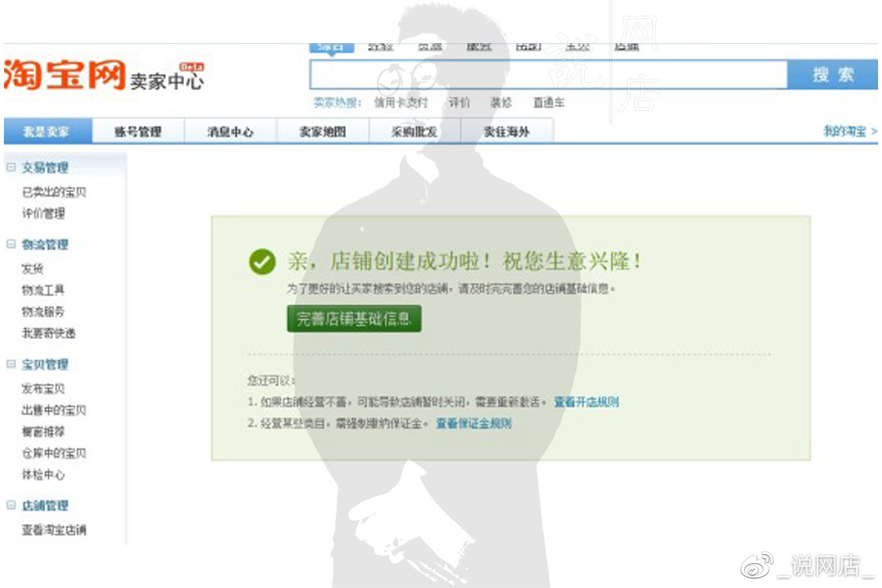
Task: Select 我要寄快递 in the sidebar
Action: (49, 333)
